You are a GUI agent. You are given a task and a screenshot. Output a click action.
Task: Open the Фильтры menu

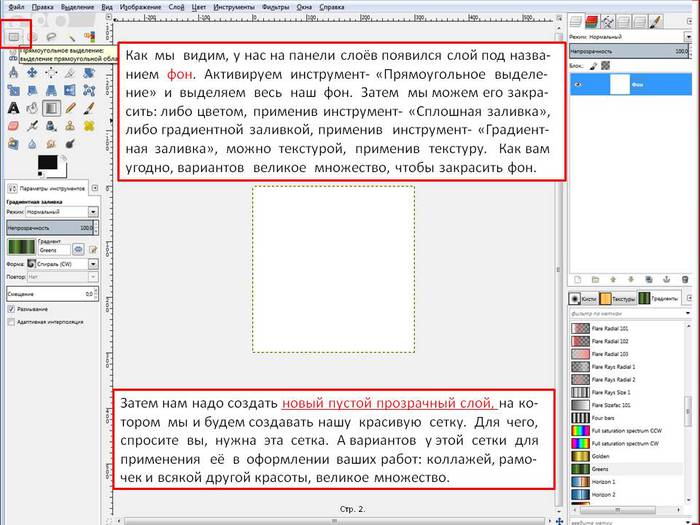[275, 7]
